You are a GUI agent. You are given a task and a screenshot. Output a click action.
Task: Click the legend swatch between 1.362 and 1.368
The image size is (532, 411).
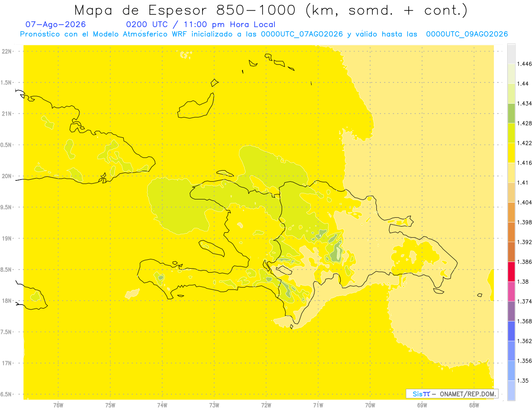(511, 331)
